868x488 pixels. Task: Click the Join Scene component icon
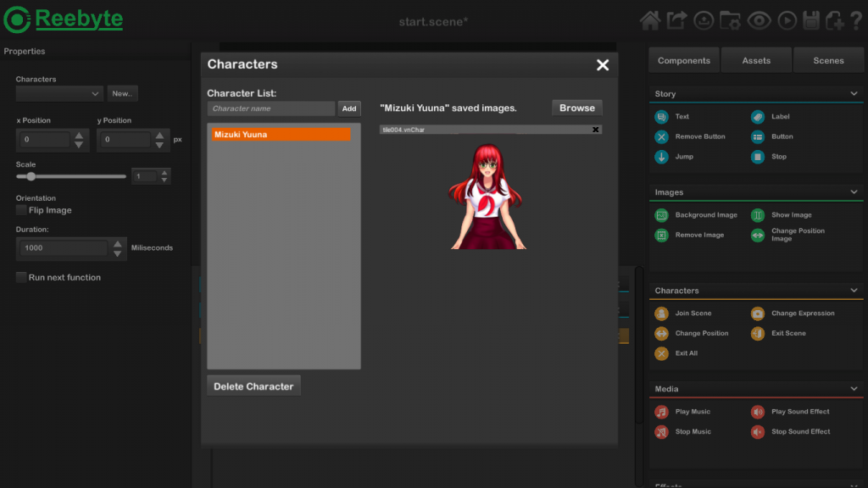click(x=661, y=313)
